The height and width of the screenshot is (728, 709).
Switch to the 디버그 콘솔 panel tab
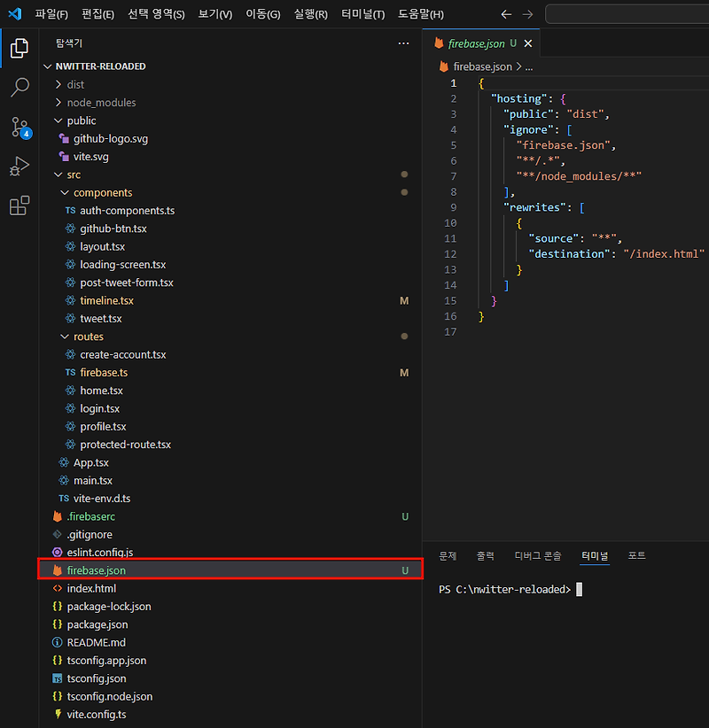click(538, 556)
